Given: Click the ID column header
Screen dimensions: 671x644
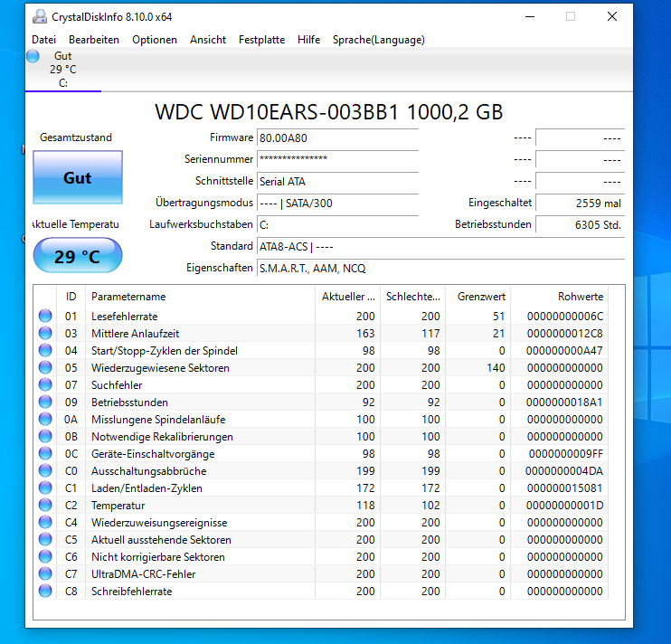Looking at the screenshot, I should [x=71, y=297].
